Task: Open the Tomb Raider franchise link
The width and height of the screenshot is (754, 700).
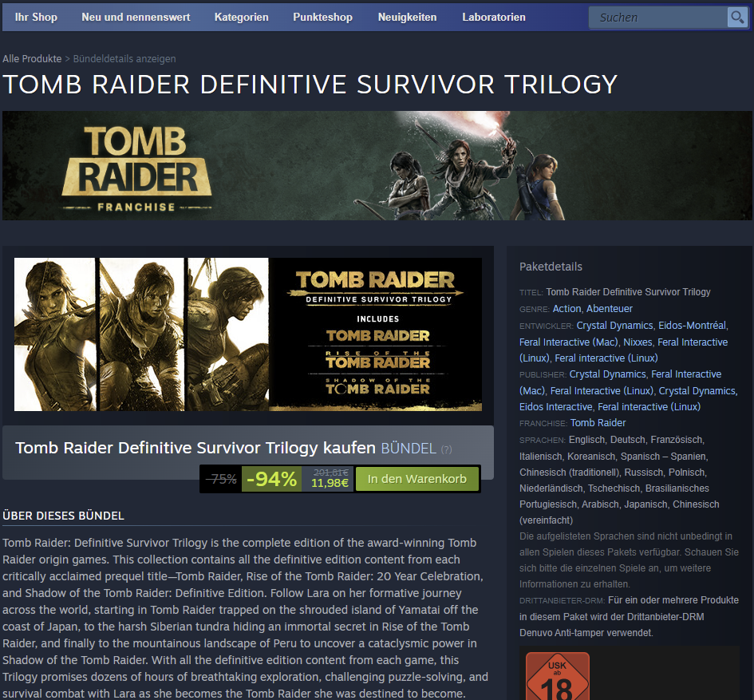Action: pyautogui.click(x=598, y=423)
